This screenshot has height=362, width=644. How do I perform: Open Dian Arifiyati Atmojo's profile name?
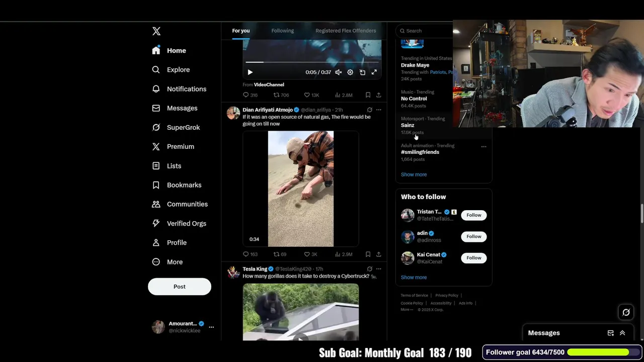coord(268,110)
